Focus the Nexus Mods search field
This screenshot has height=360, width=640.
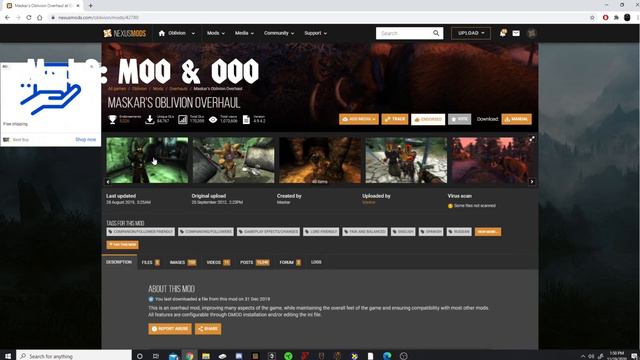click(x=404, y=33)
